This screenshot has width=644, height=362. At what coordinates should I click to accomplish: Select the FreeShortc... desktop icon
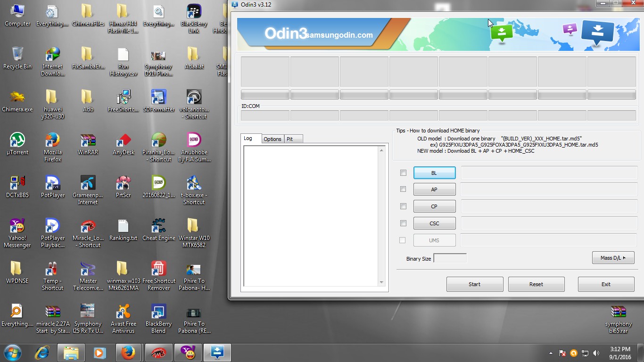click(124, 100)
